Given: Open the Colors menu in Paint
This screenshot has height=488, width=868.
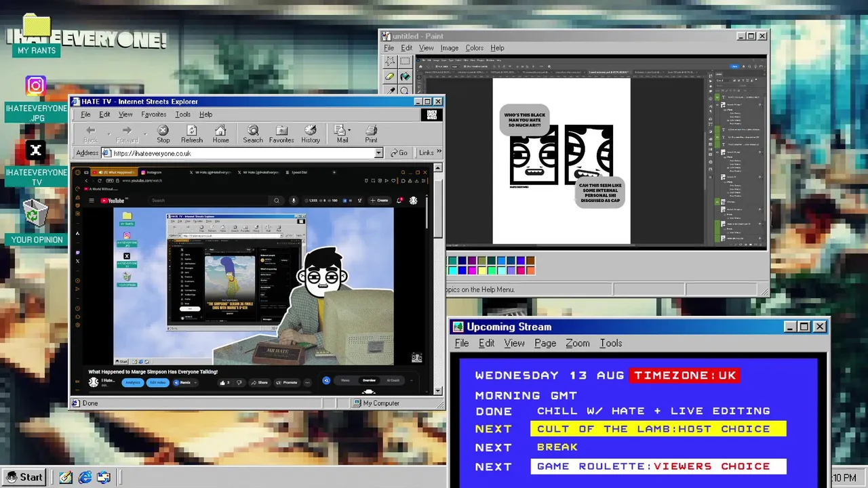Looking at the screenshot, I should (474, 48).
